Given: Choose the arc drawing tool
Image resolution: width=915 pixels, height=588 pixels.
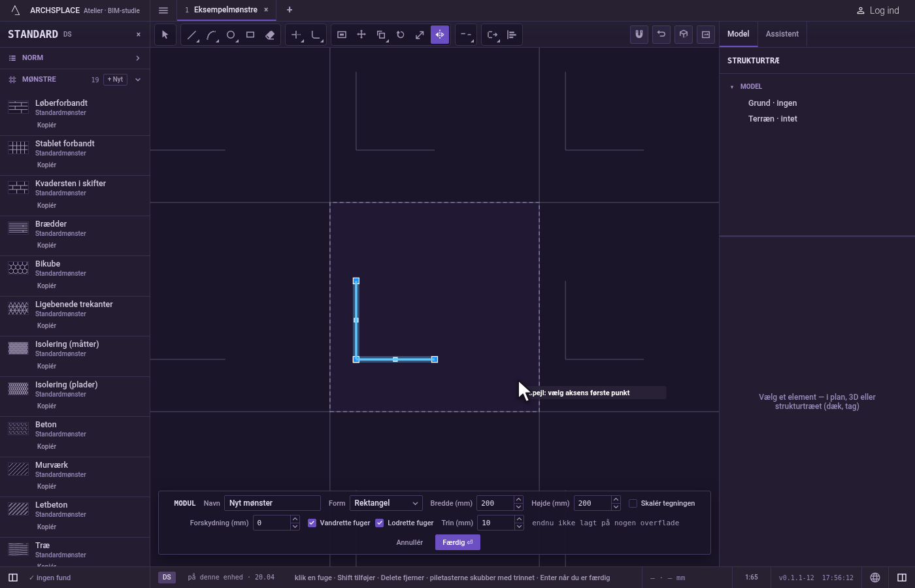Looking at the screenshot, I should pos(211,35).
